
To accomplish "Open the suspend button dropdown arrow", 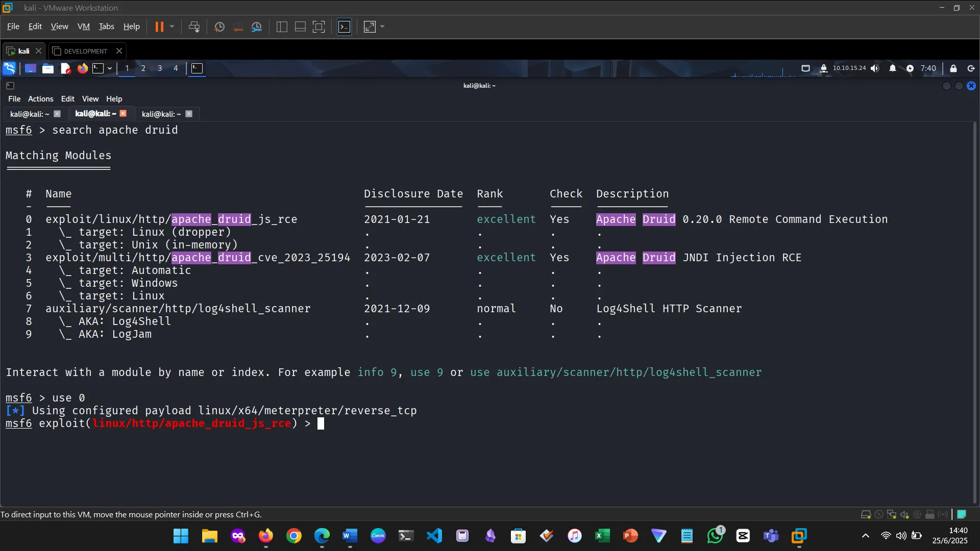I will pyautogui.click(x=172, y=27).
